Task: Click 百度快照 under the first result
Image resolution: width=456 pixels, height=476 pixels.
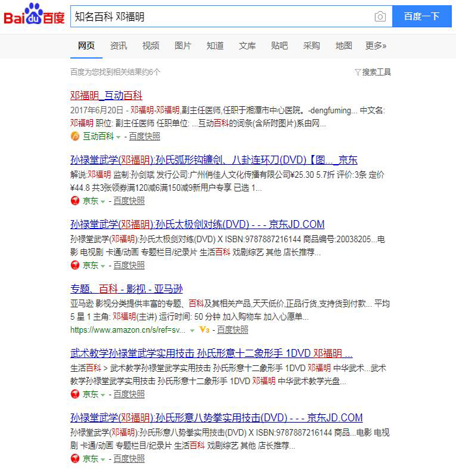Action: 144,137
